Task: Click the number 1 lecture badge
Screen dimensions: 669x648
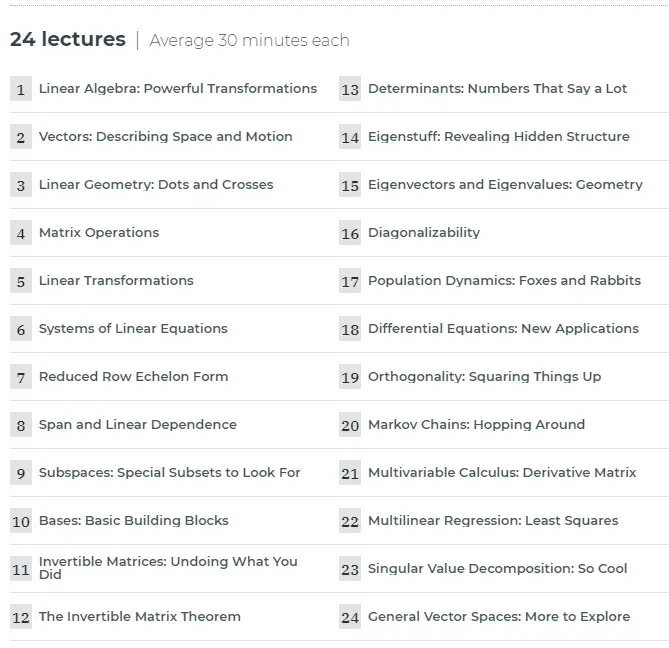Action: tap(21, 89)
